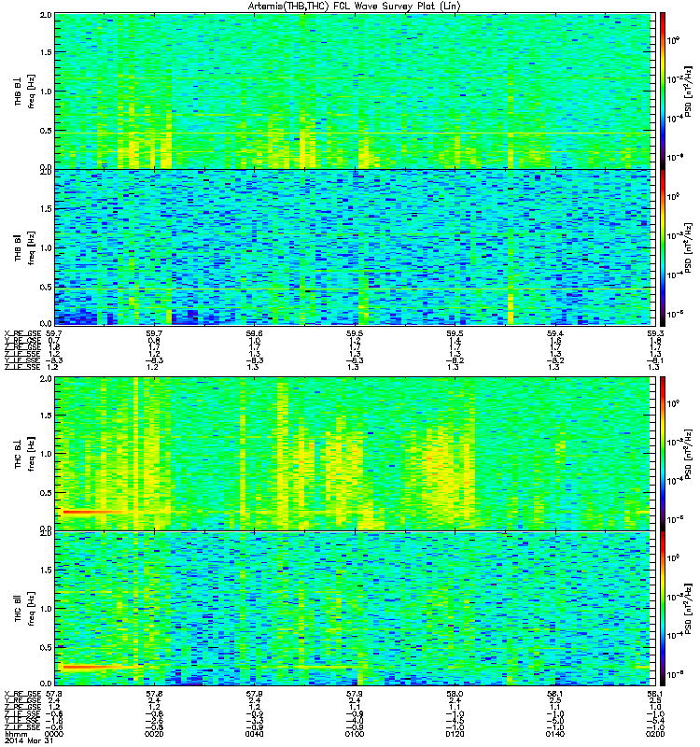Image resolution: width=700 pixels, height=747 pixels.
Task: Click the X_RE_GSE value '59.6' under THB
Action: point(254,333)
